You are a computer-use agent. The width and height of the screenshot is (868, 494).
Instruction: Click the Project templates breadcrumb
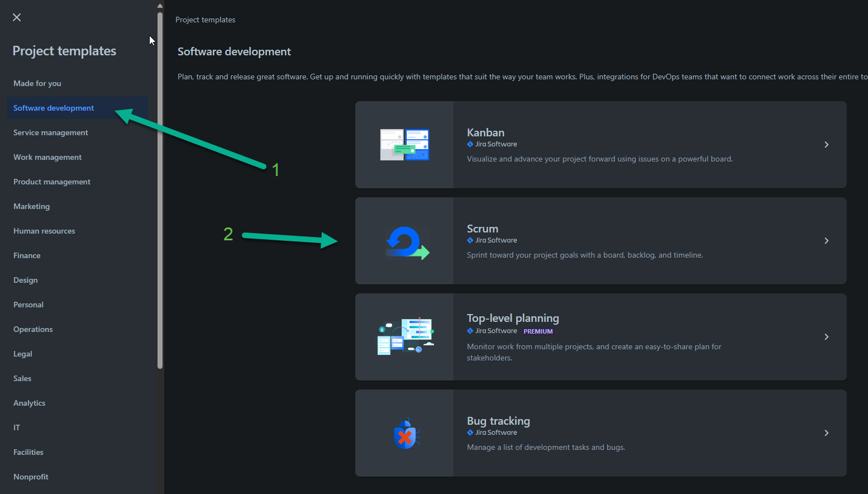pos(205,20)
